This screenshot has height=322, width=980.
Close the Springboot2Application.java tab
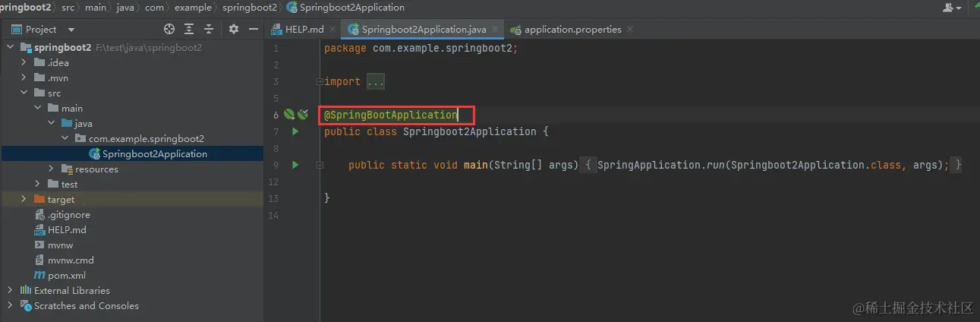(495, 30)
